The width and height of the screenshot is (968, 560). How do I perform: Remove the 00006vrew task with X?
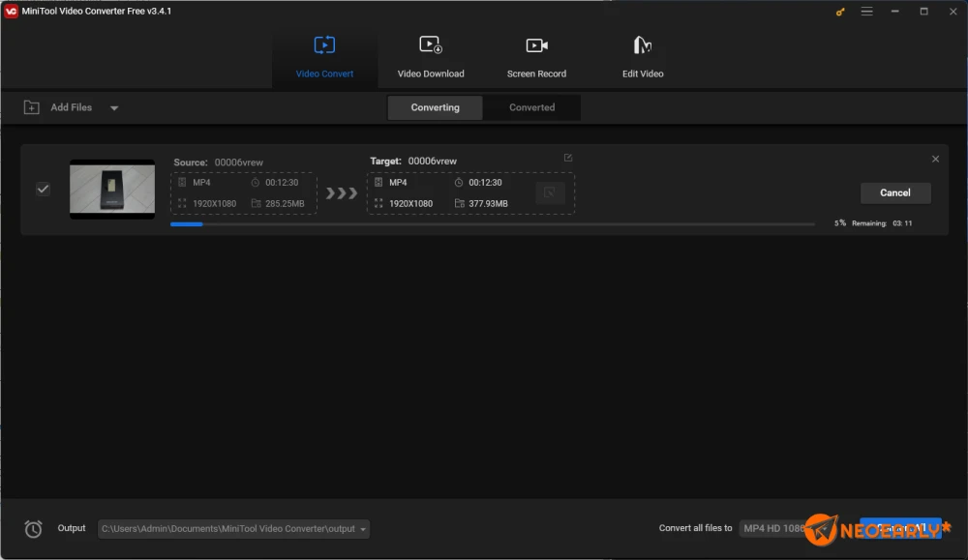pos(935,160)
